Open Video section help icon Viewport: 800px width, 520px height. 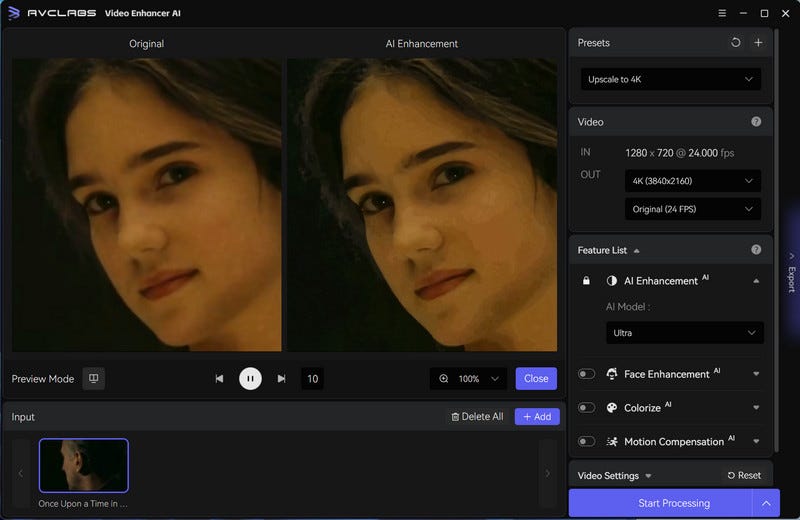(756, 121)
